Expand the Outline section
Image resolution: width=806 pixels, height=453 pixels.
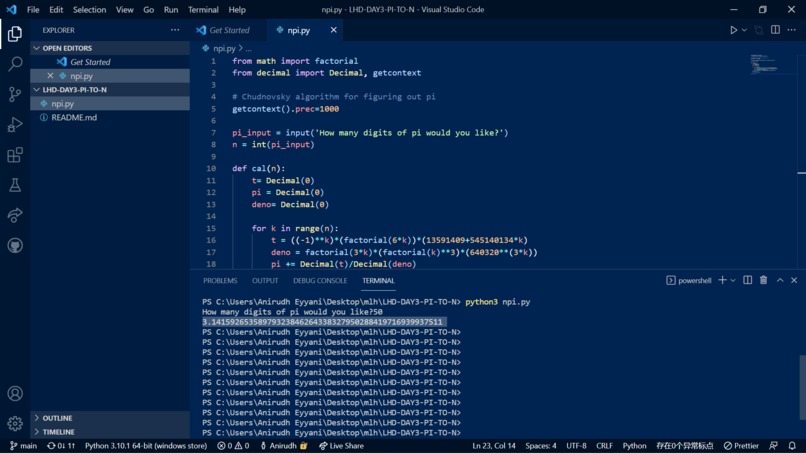110,418
